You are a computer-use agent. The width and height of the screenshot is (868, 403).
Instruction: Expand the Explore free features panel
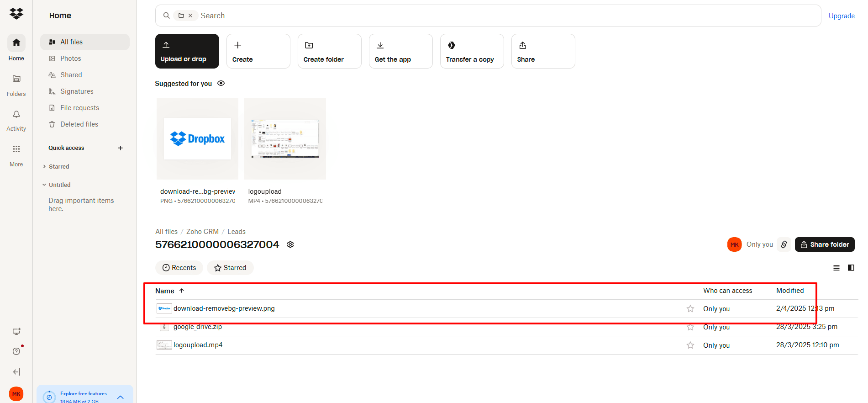pyautogui.click(x=121, y=397)
